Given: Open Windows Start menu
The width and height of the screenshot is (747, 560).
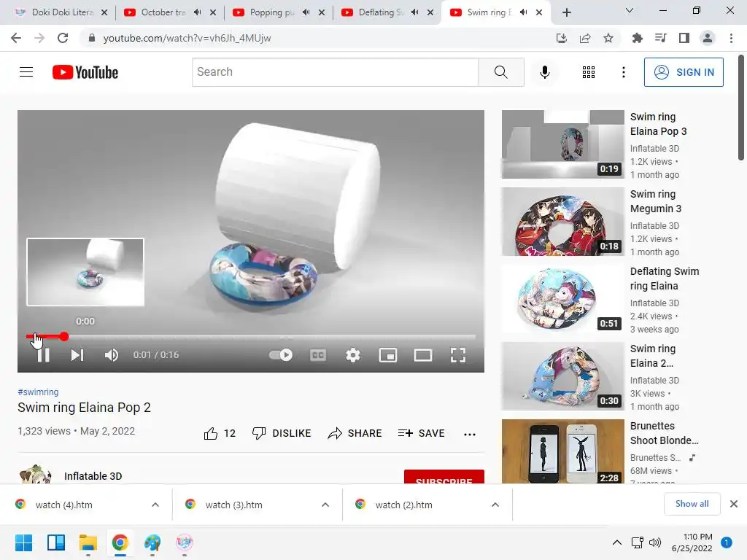Looking at the screenshot, I should [24, 542].
